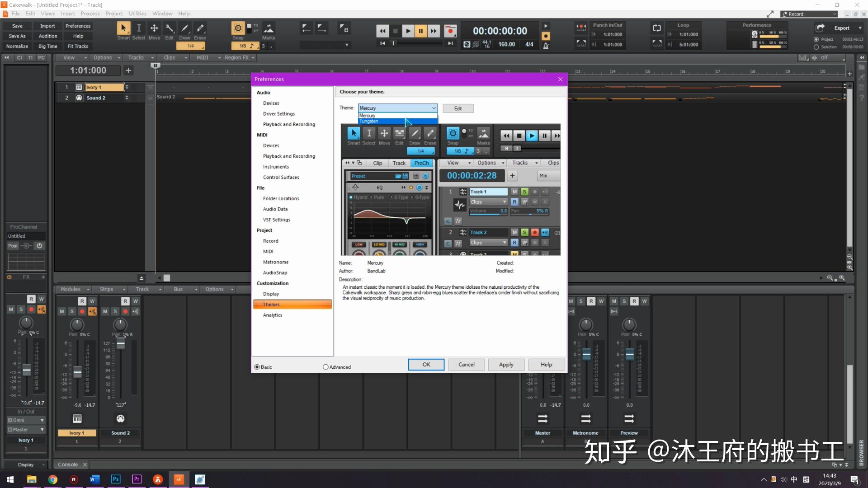Image resolution: width=868 pixels, height=488 pixels.
Task: Click the Edit button next to the Theme selector
Action: (x=458, y=108)
